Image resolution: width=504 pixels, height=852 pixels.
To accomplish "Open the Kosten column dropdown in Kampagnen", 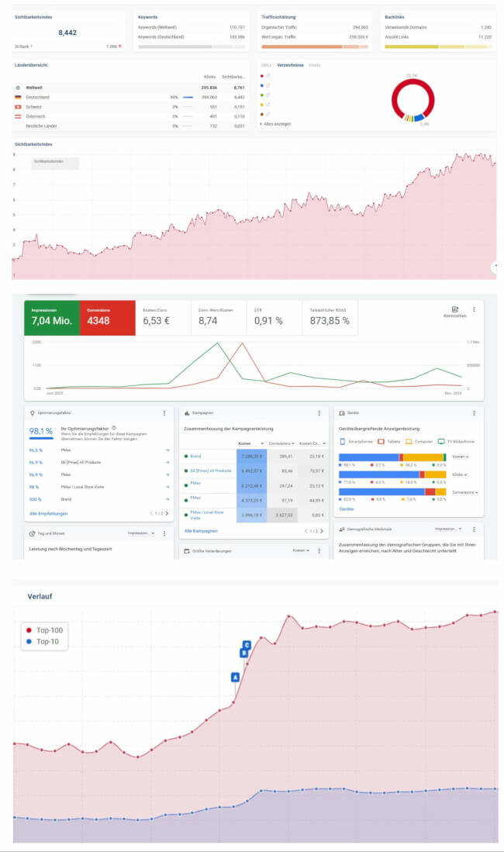I will pyautogui.click(x=261, y=443).
